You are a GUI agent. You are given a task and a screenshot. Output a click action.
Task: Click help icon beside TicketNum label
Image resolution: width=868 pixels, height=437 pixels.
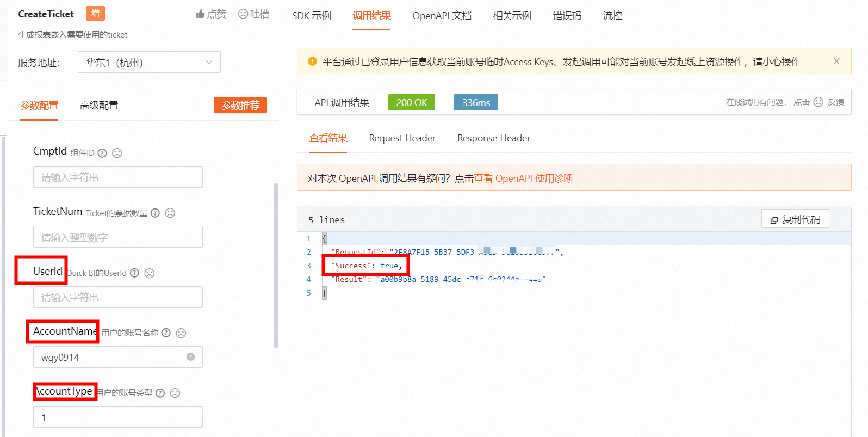click(x=155, y=213)
